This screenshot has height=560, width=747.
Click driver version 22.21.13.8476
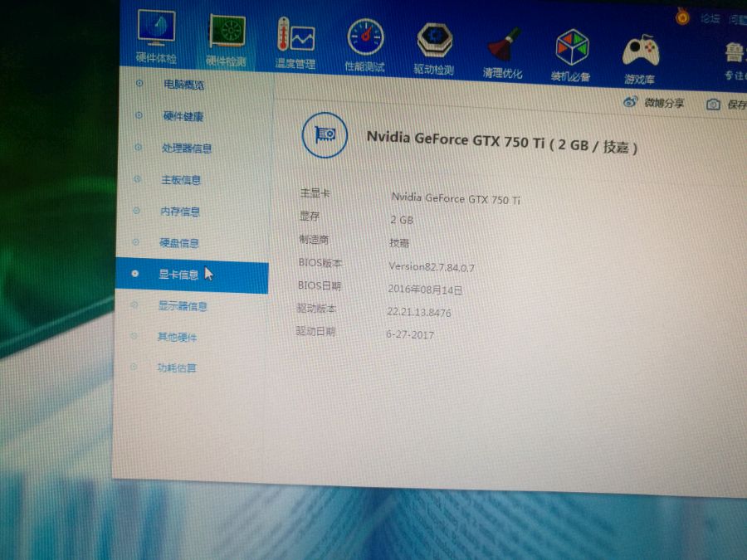click(419, 313)
